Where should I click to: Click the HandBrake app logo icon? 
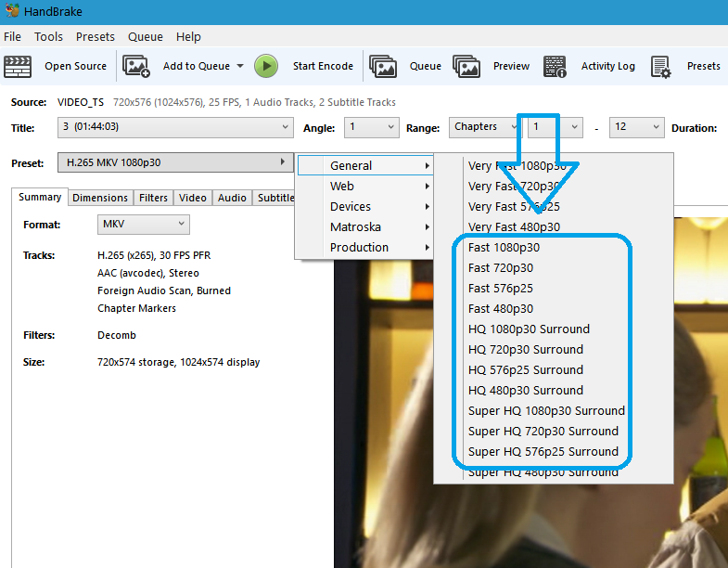point(12,10)
